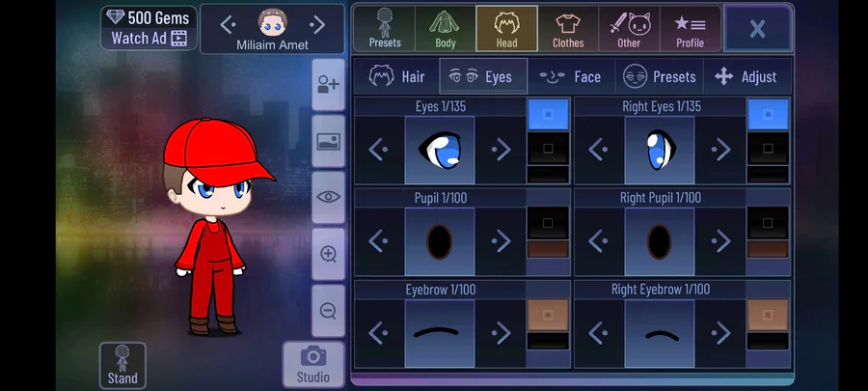Screen dimensions: 868x391
Task: Switch to the Hair sub-tab
Action: click(x=396, y=76)
